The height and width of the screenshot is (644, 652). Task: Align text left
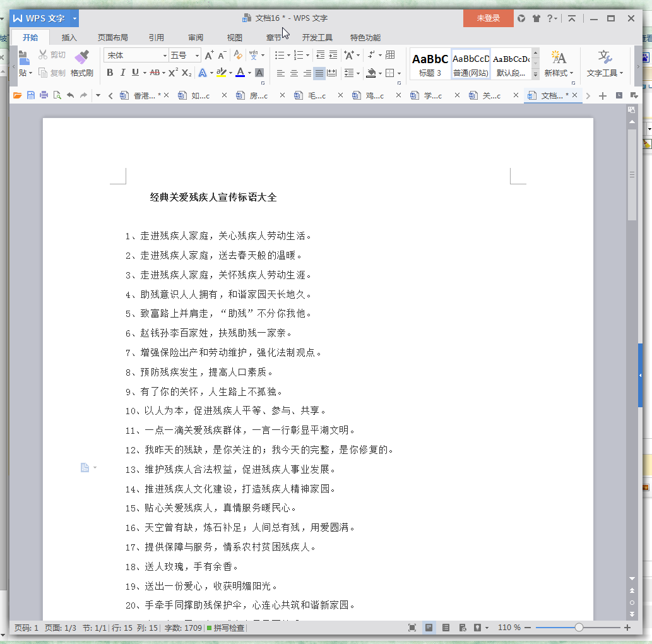[x=281, y=73]
